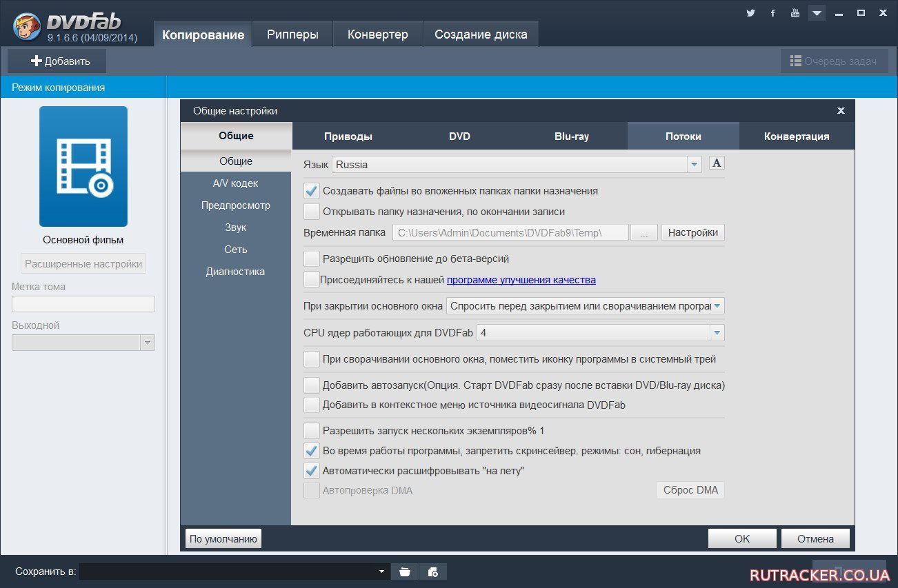The height and width of the screenshot is (588, 898).
Task: Toggle Создавать файлы во вложенных папках checkbox
Action: [x=312, y=191]
